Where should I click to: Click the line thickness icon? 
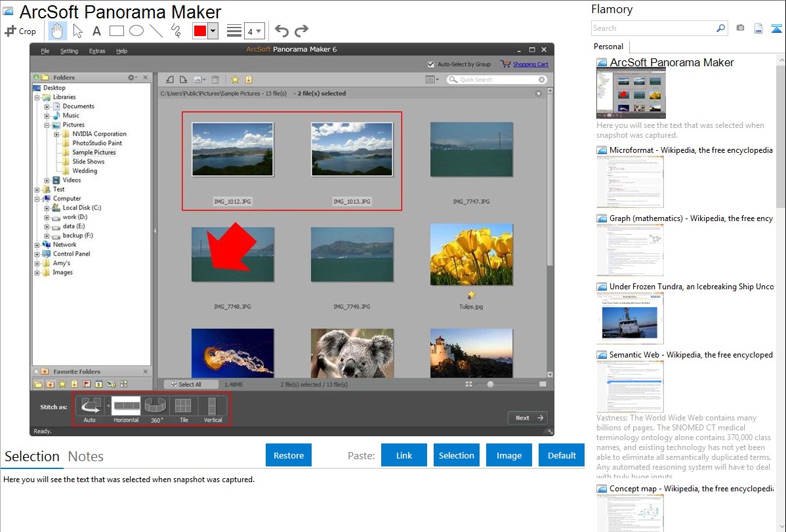(x=234, y=31)
